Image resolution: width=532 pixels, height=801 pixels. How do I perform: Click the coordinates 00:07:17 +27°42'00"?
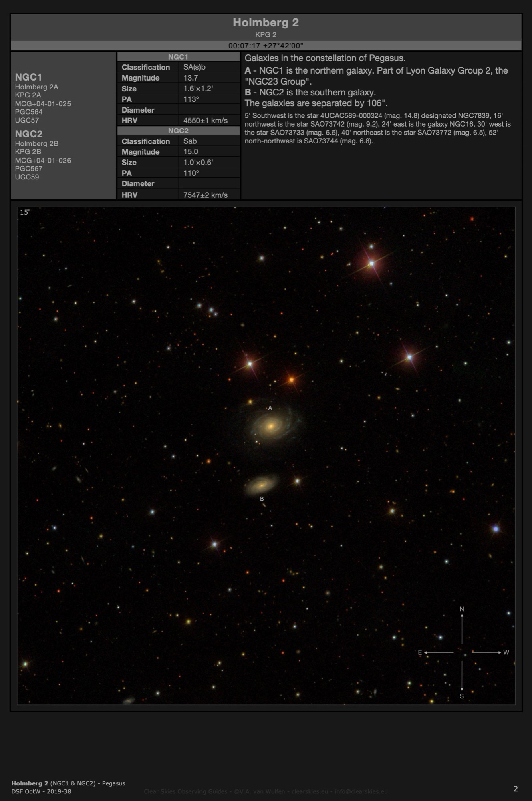[x=266, y=46]
